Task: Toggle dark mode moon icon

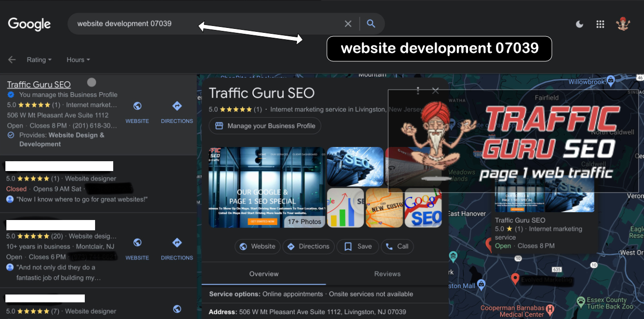Action: click(x=579, y=24)
